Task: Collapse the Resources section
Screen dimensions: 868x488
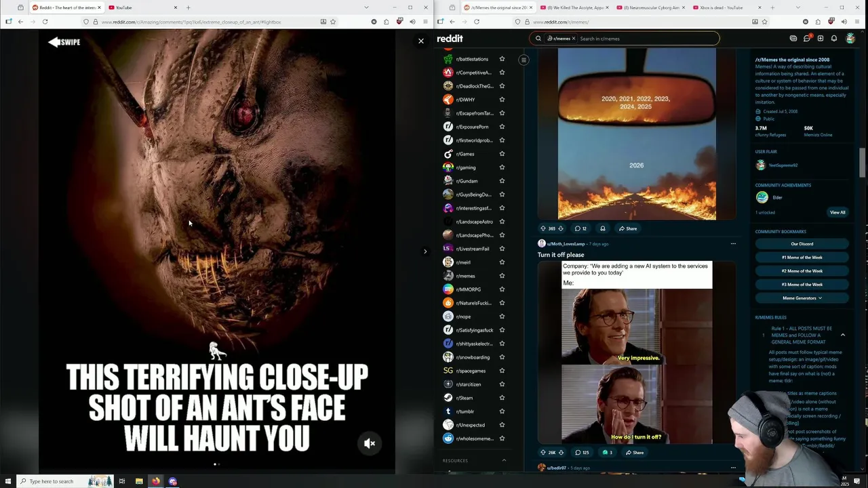Action: pos(504,460)
